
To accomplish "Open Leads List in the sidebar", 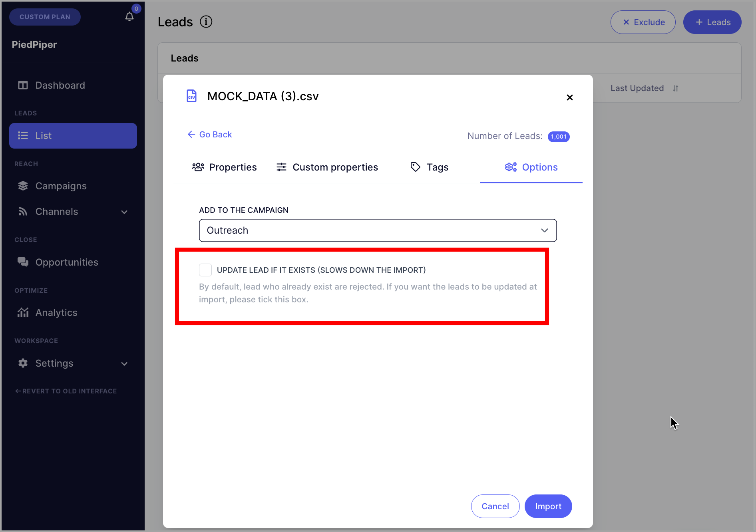I will click(x=73, y=136).
